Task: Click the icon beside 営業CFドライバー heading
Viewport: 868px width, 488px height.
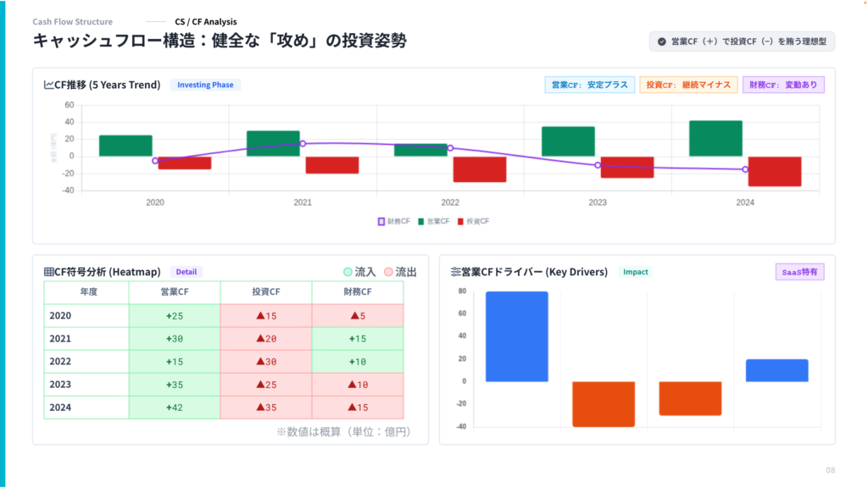Action: pyautogui.click(x=455, y=272)
